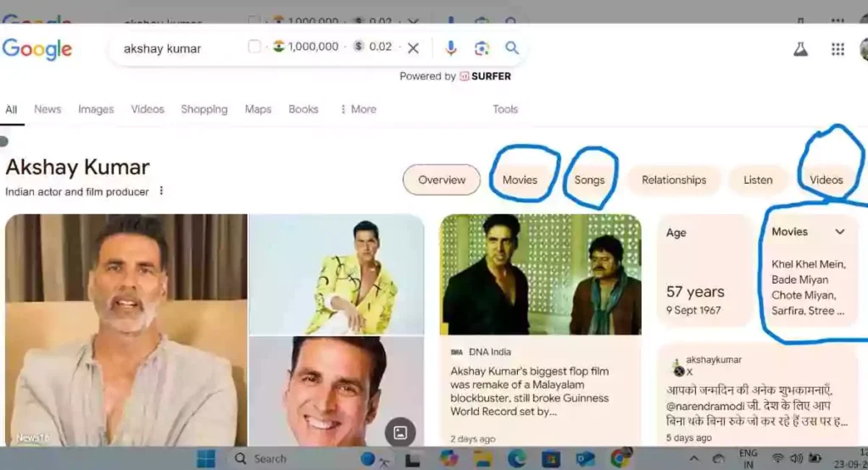Viewport: 868px width, 470px height.
Task: Open the akshaykumar X post
Action: coord(757,395)
